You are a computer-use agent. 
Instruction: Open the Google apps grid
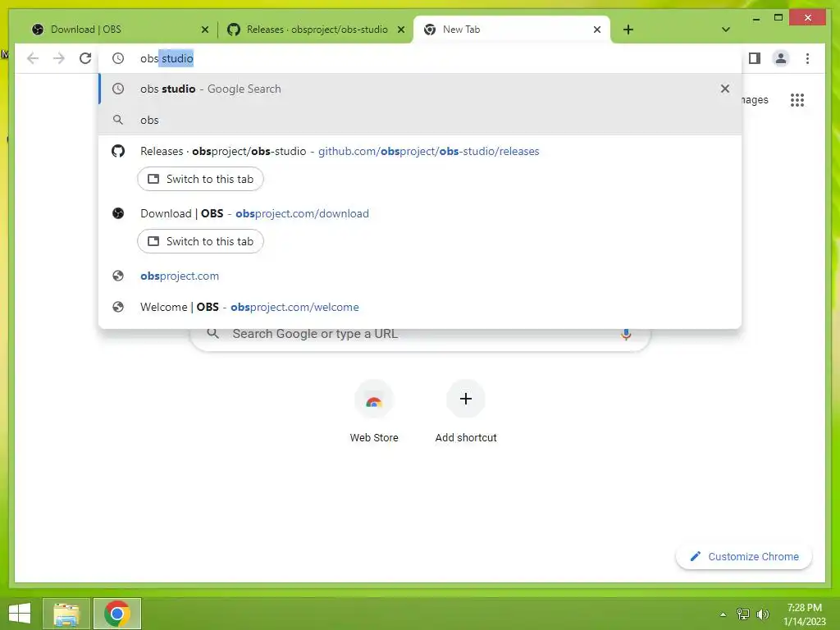click(797, 99)
